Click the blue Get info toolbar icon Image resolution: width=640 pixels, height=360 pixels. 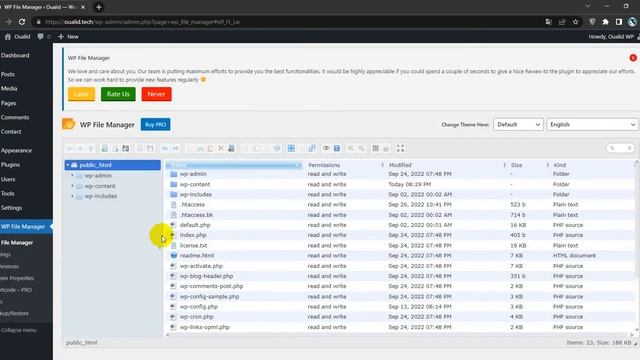[337, 148]
